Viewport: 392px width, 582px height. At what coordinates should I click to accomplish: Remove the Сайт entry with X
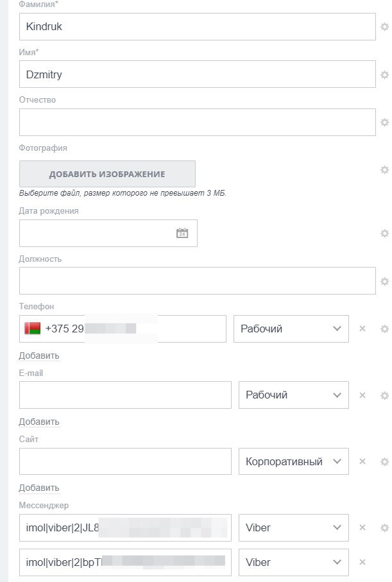362,461
